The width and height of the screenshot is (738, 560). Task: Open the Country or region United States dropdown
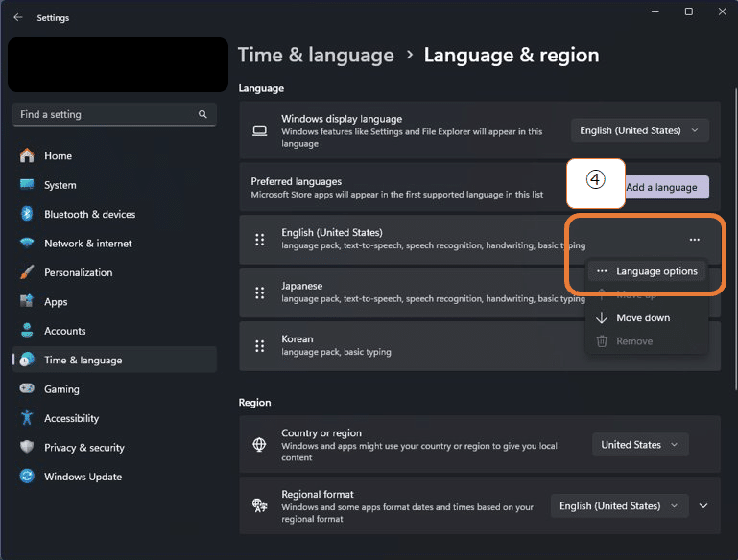tap(640, 445)
